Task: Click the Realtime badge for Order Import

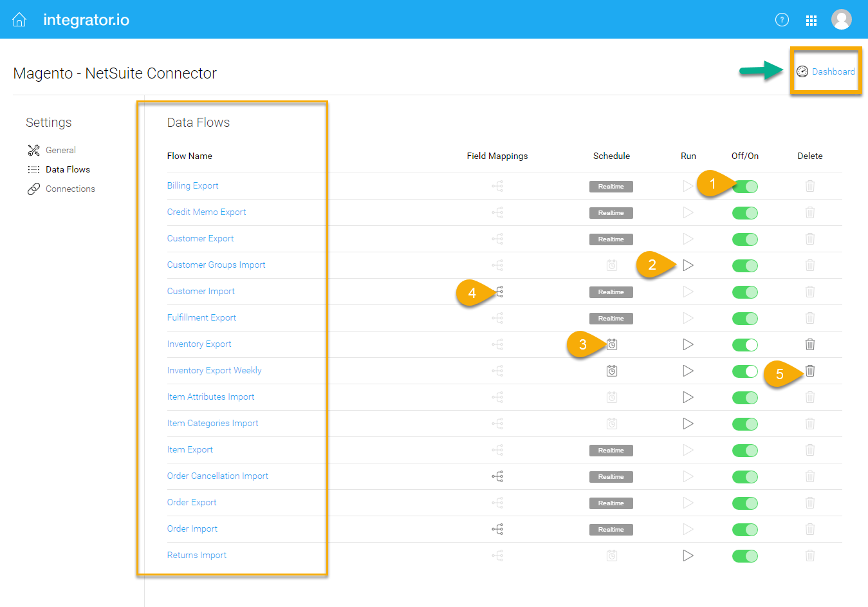Action: pyautogui.click(x=611, y=530)
